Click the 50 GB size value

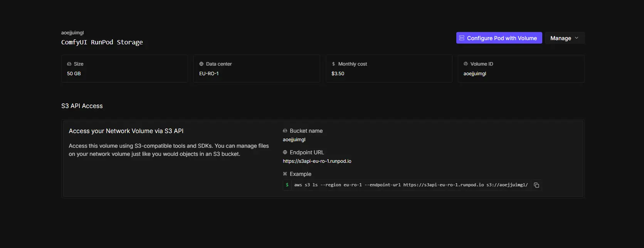tap(74, 74)
